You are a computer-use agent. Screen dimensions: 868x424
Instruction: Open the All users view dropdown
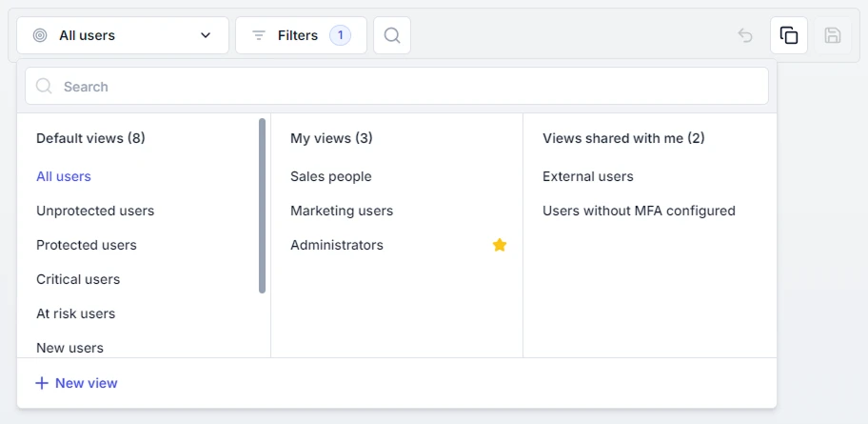122,35
